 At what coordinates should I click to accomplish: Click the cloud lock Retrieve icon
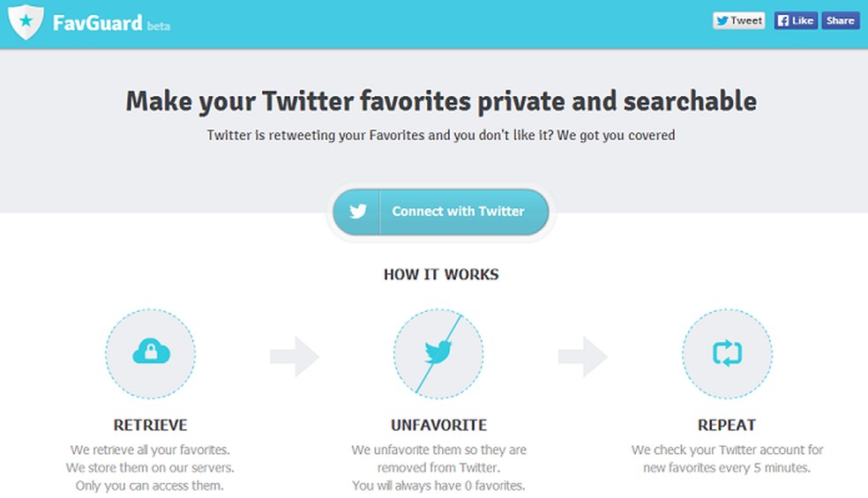tap(151, 353)
